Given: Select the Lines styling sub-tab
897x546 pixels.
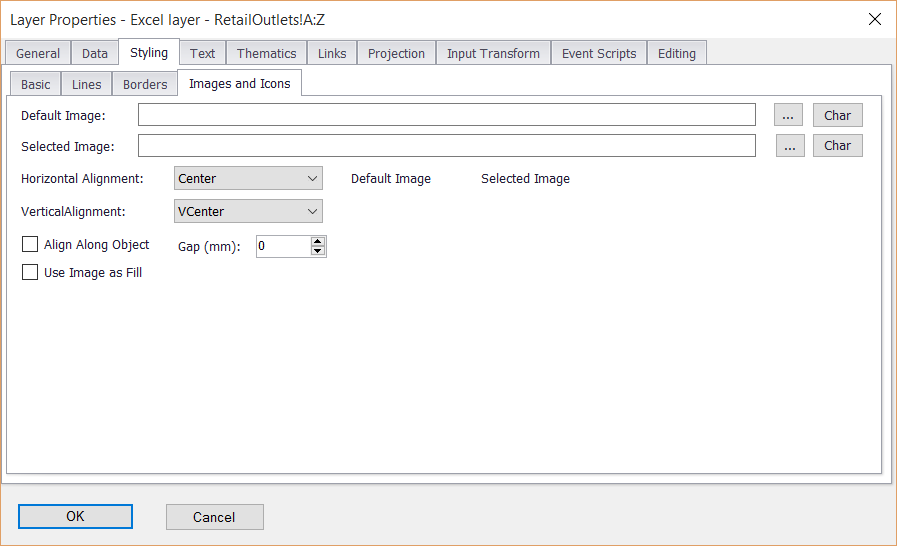Looking at the screenshot, I should pos(86,84).
